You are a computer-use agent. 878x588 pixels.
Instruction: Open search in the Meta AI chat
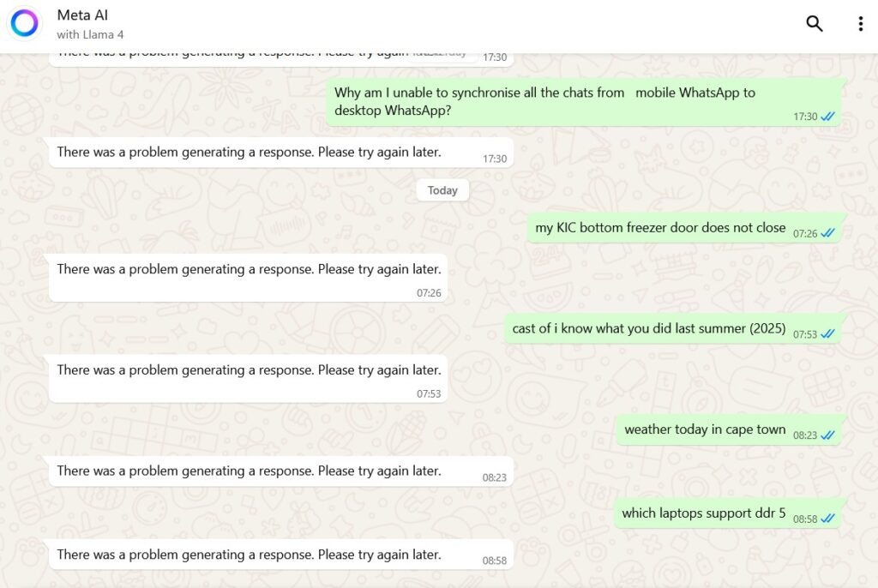click(x=815, y=23)
